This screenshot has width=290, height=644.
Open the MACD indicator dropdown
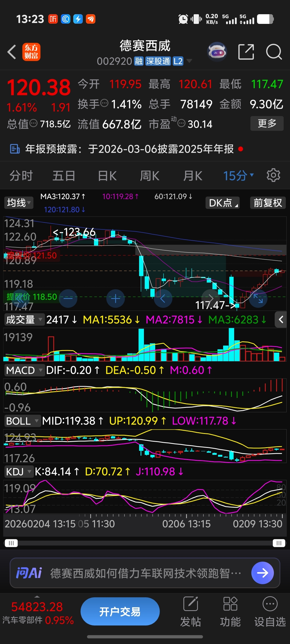click(x=24, y=370)
